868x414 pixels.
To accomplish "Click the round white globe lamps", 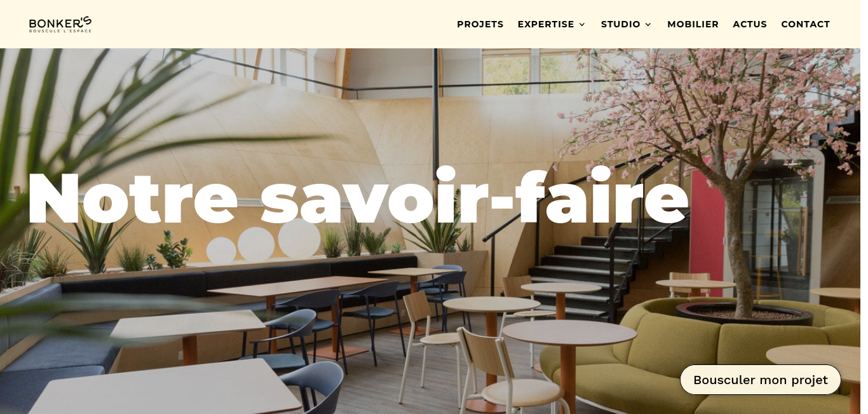I will coord(262,242).
